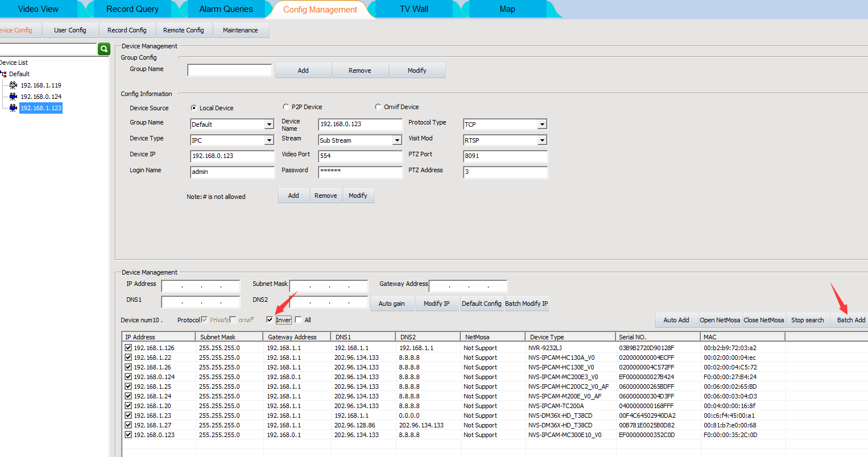Click Modify button below Config Information
The width and height of the screenshot is (868, 457).
point(358,196)
